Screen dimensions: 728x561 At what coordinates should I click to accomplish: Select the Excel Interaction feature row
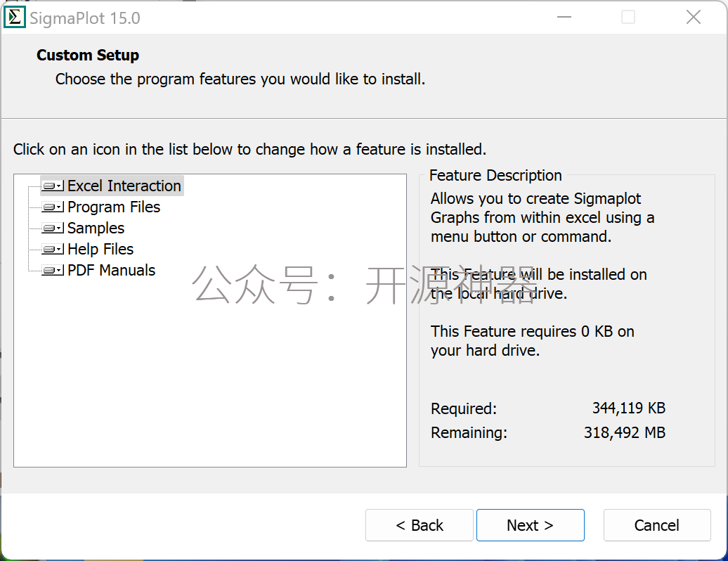point(112,186)
